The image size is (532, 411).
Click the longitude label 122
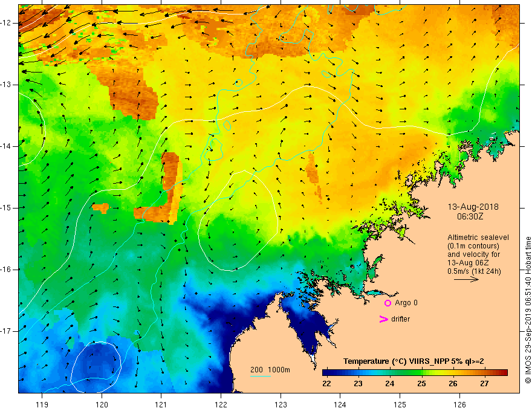[221, 404]
